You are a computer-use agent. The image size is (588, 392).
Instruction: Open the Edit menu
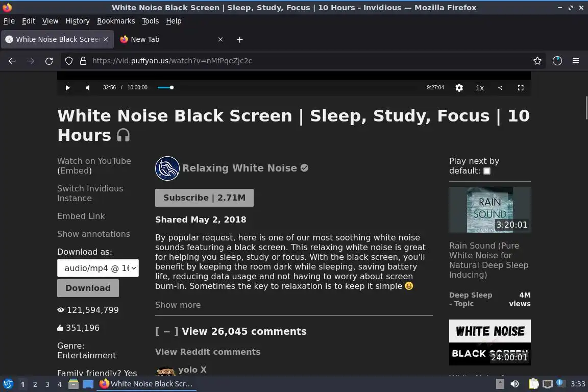29,21
